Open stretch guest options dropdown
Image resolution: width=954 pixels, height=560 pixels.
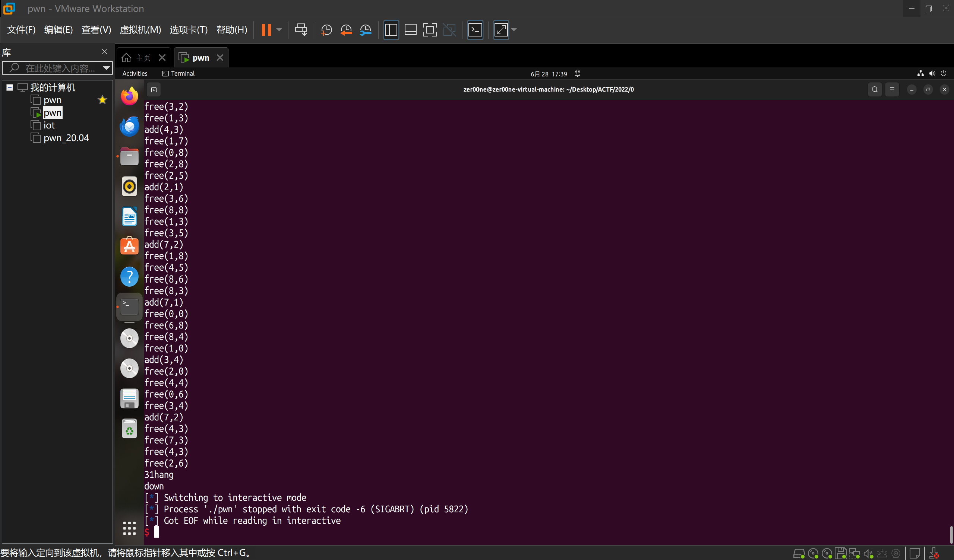point(514,29)
